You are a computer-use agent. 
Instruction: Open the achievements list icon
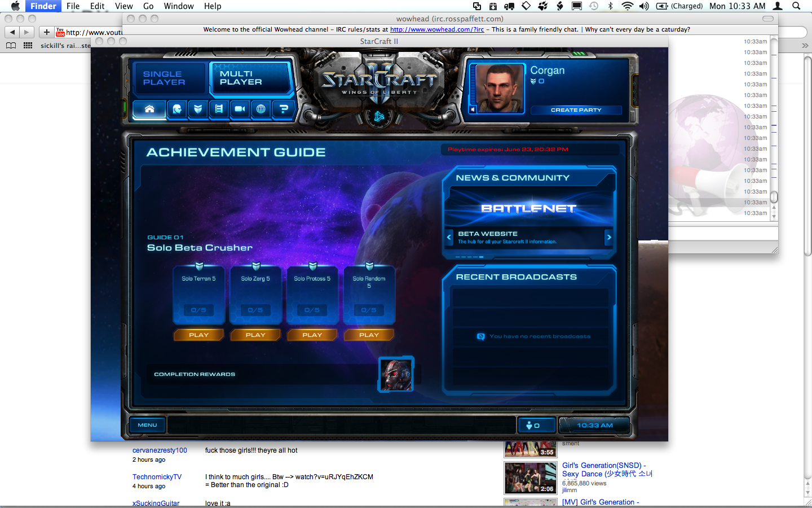[x=219, y=109]
